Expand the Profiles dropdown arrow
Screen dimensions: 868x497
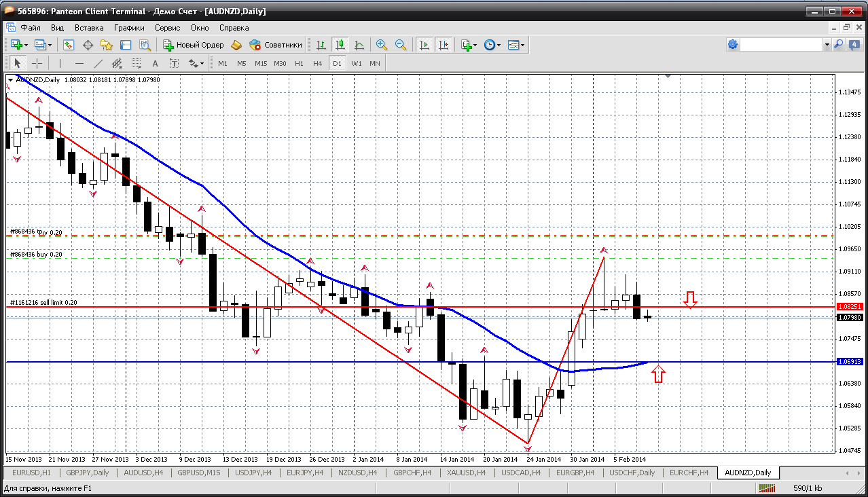[x=50, y=45]
